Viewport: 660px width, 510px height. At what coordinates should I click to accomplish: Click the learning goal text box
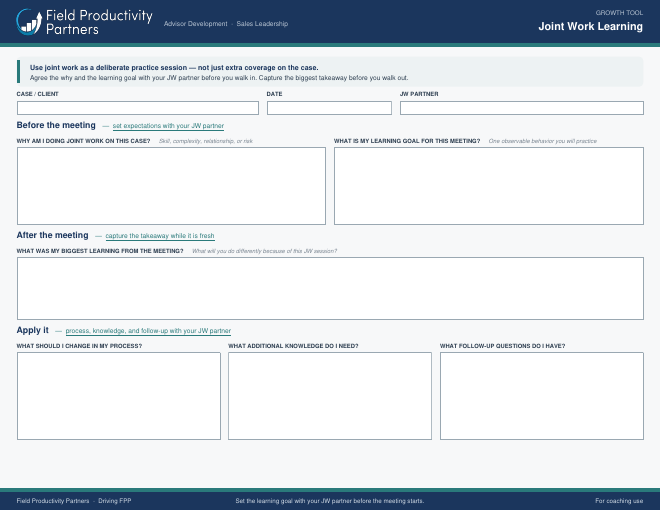point(489,186)
